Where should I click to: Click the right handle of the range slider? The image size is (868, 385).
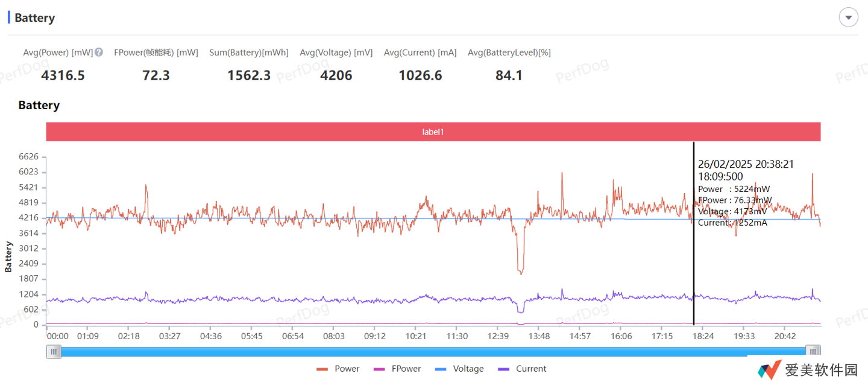coord(813,351)
